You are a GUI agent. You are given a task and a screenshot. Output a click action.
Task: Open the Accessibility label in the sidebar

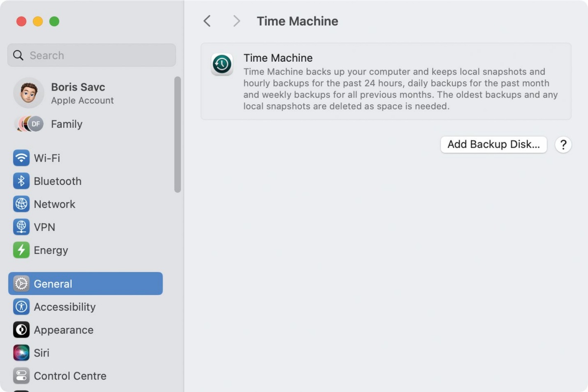click(x=65, y=307)
